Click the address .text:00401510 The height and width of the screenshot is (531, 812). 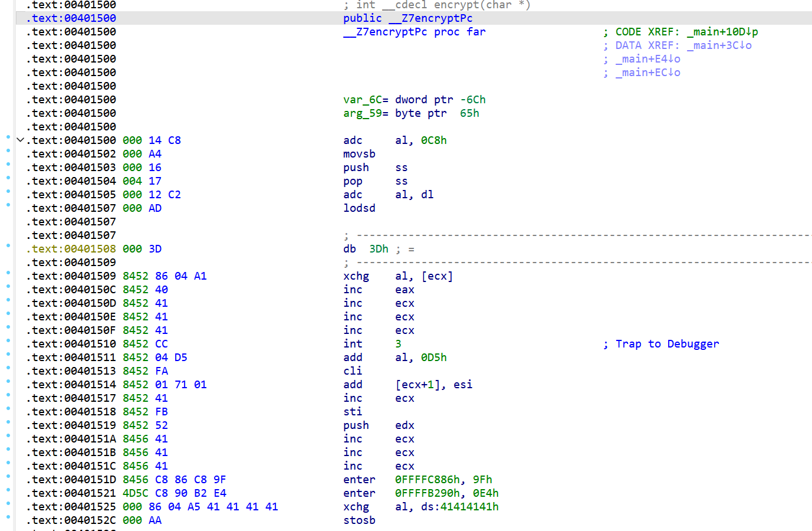coord(71,344)
